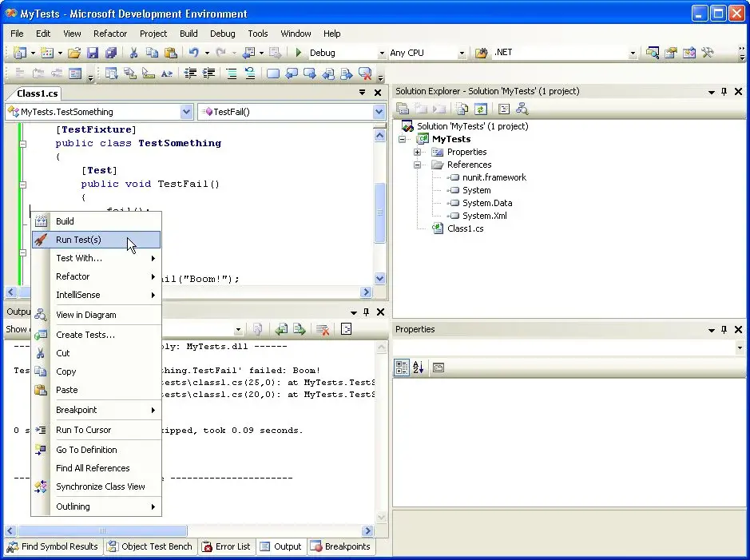Select Go To Definition in context menu
This screenshot has width=750, height=560.
pyautogui.click(x=96, y=450)
